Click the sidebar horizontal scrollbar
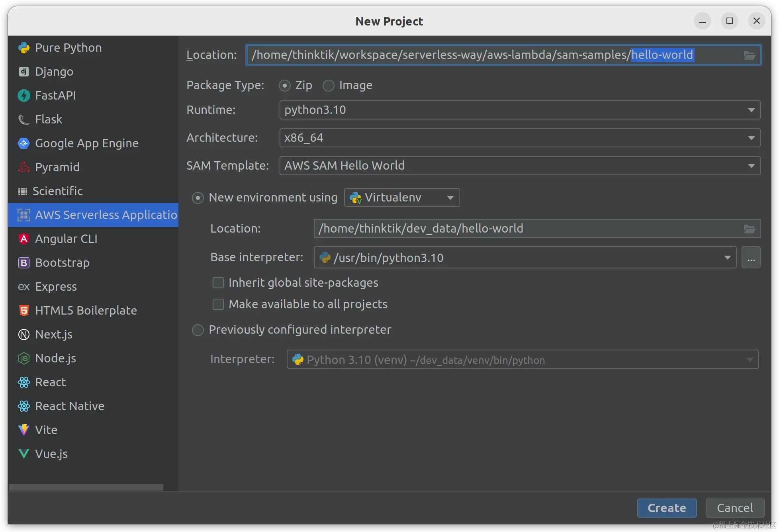The width and height of the screenshot is (779, 532). [86, 487]
